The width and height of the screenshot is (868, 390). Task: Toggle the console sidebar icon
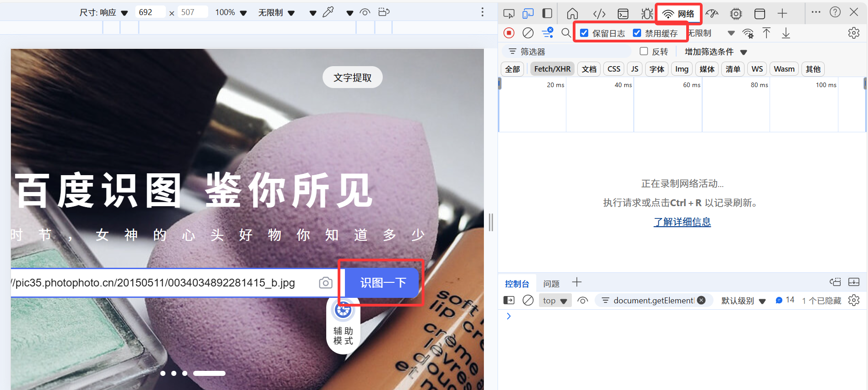[x=509, y=300]
